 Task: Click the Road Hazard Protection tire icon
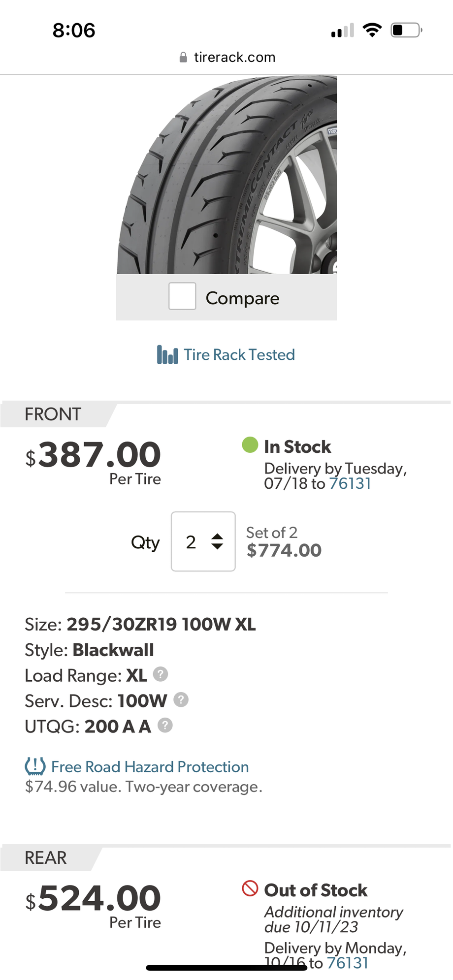35,766
